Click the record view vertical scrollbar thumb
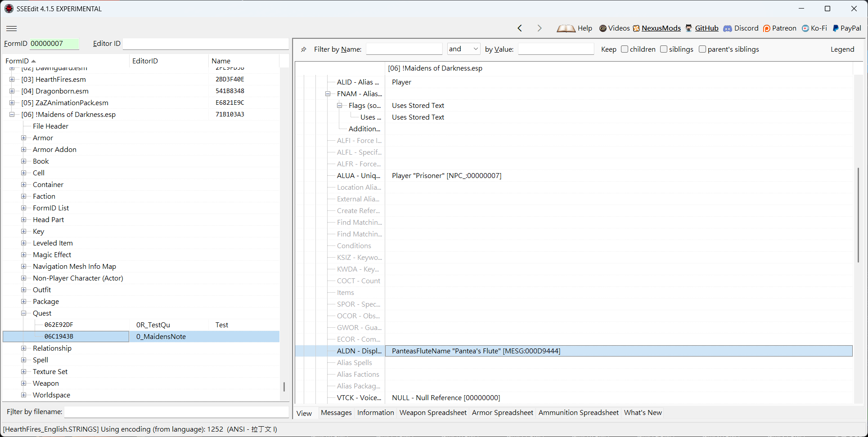Screen dimensions: 868x437 coord(858,215)
